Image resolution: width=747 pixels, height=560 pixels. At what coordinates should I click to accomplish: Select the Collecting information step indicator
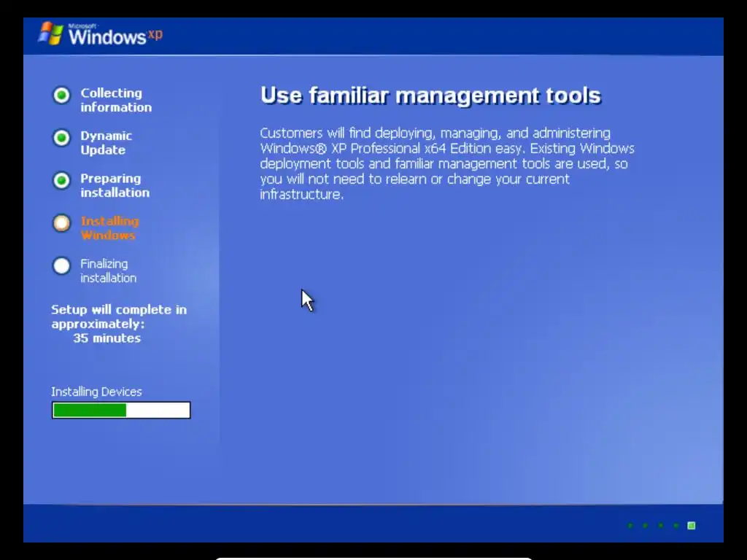click(x=61, y=96)
